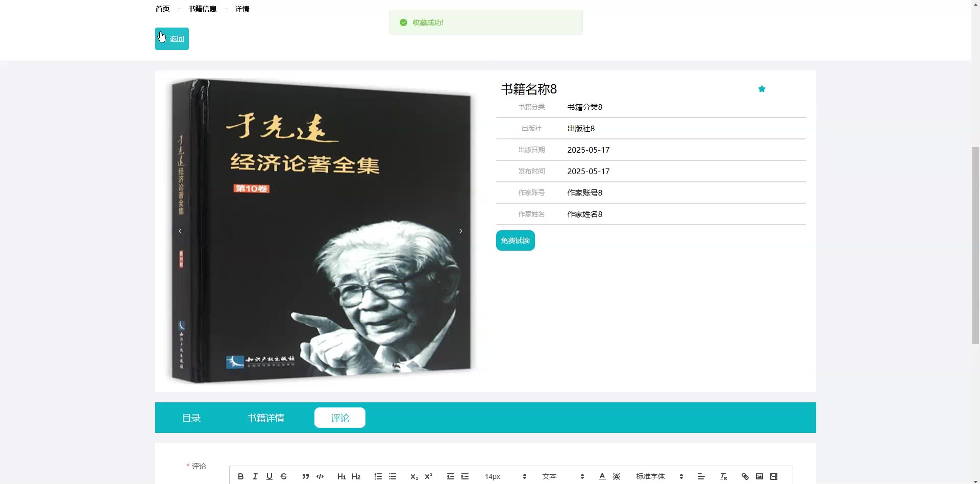Insert an image in comment
This screenshot has width=980, height=484.
coord(759,476)
